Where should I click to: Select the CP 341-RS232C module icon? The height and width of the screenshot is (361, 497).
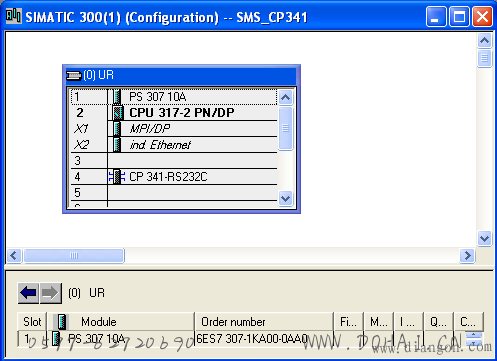(117, 177)
